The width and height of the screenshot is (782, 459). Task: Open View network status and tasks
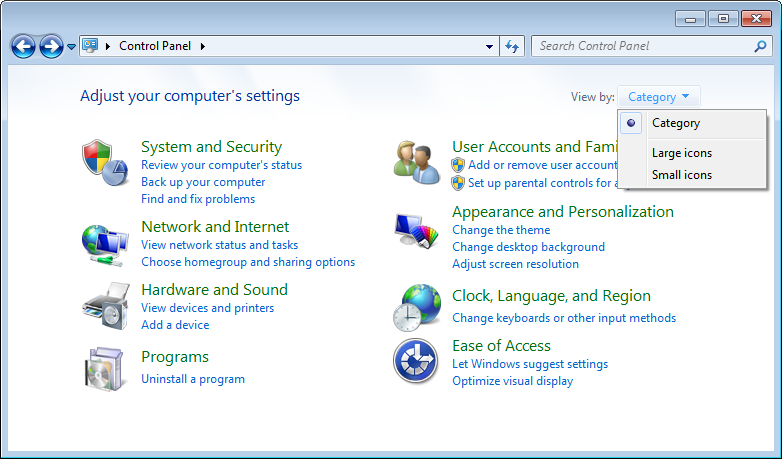(x=219, y=245)
